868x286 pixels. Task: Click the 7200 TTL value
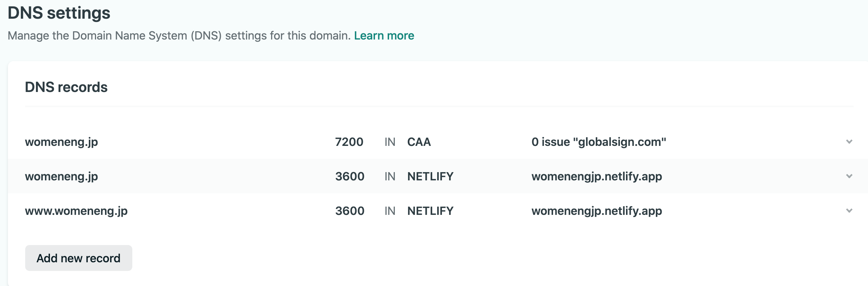tap(349, 142)
